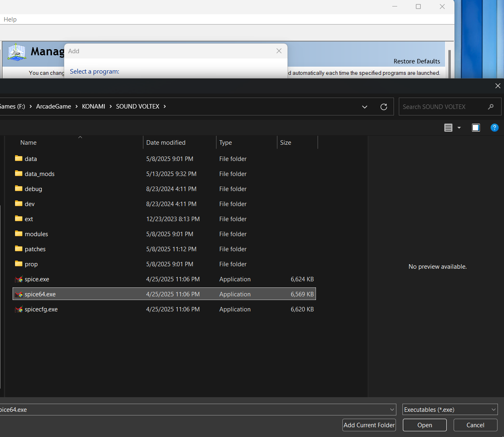Click the 12/23/2023 8:13 PM date cell
The image size is (504, 437).
tap(173, 219)
